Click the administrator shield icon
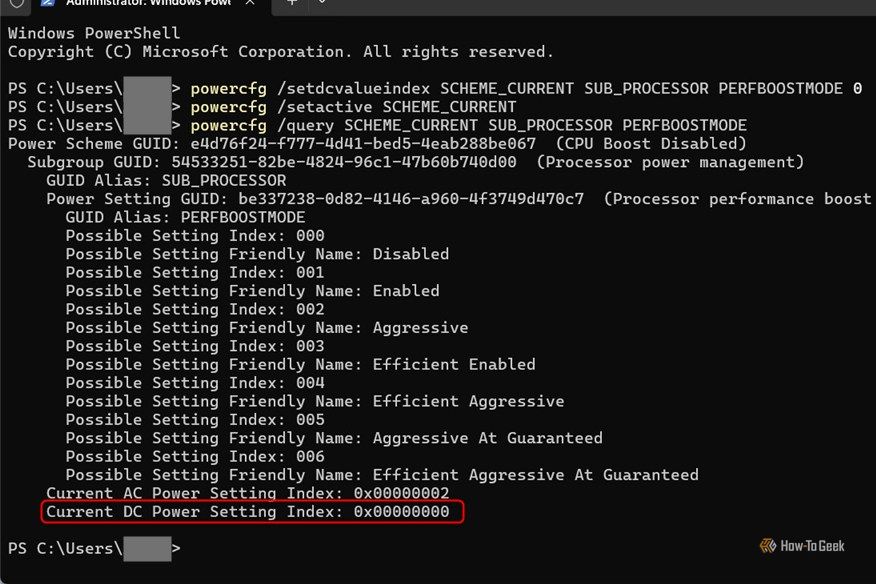This screenshot has height=584, width=876. 17,3
